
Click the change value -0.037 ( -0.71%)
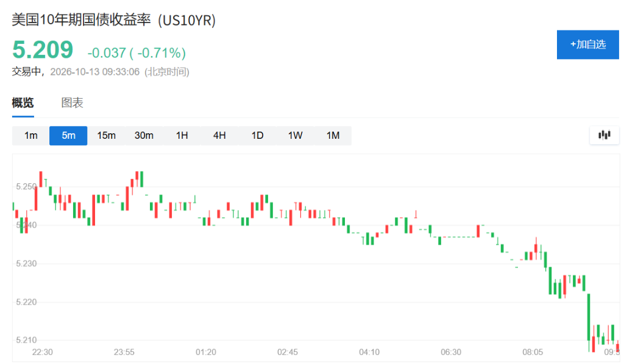tap(136, 52)
